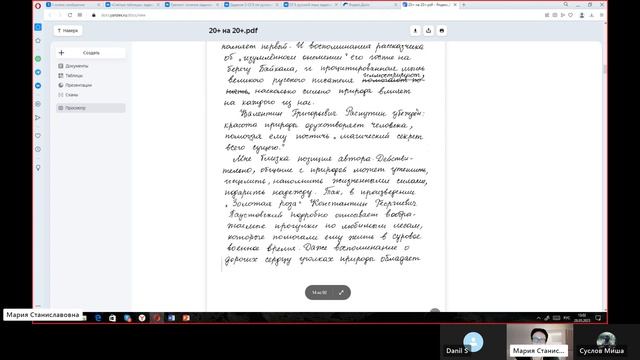The image size is (640, 360).
Task: Click the back-to-top button at top left
Action: (x=68, y=31)
